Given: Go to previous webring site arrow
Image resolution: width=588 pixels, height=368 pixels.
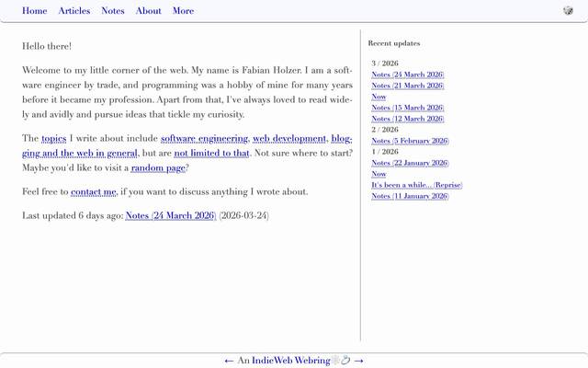Looking at the screenshot, I should [229, 361].
